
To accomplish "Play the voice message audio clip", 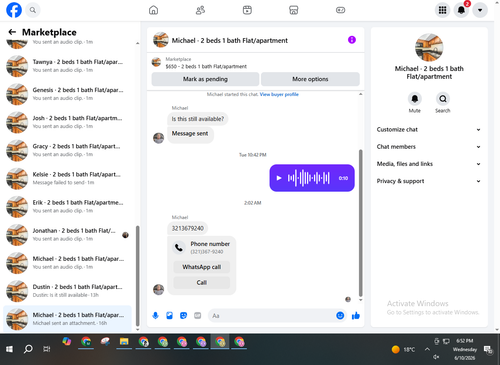I will coord(279,178).
